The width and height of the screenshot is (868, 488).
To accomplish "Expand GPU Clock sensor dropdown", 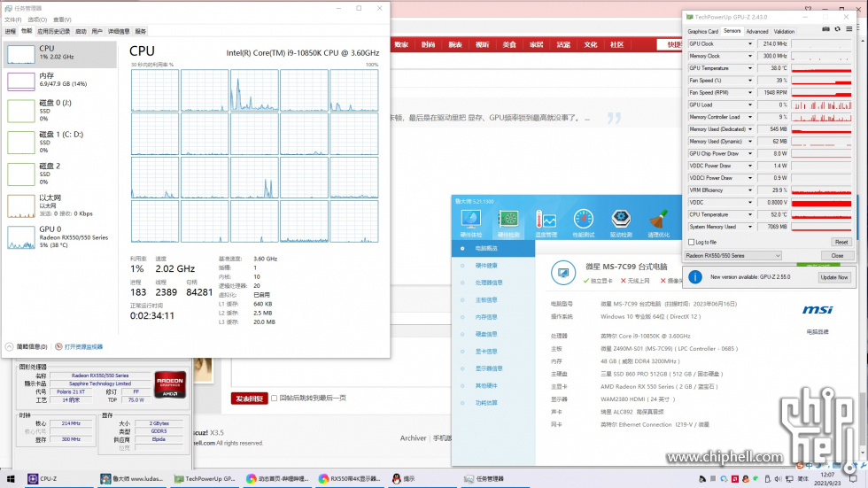I will click(x=750, y=43).
